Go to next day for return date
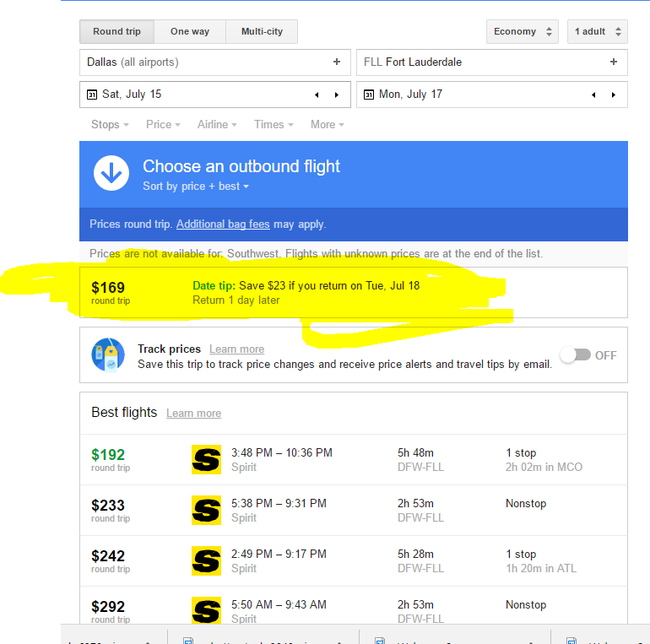 pos(614,95)
